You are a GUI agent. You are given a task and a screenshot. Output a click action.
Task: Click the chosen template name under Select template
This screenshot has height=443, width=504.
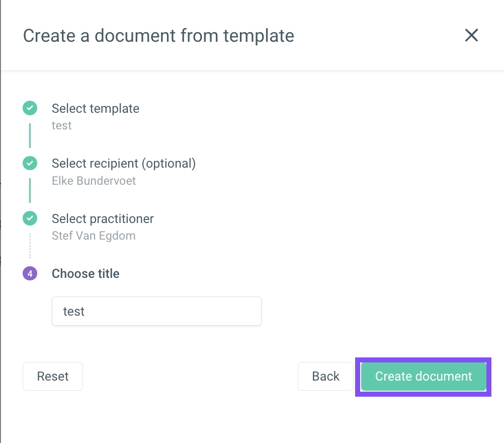pos(62,125)
